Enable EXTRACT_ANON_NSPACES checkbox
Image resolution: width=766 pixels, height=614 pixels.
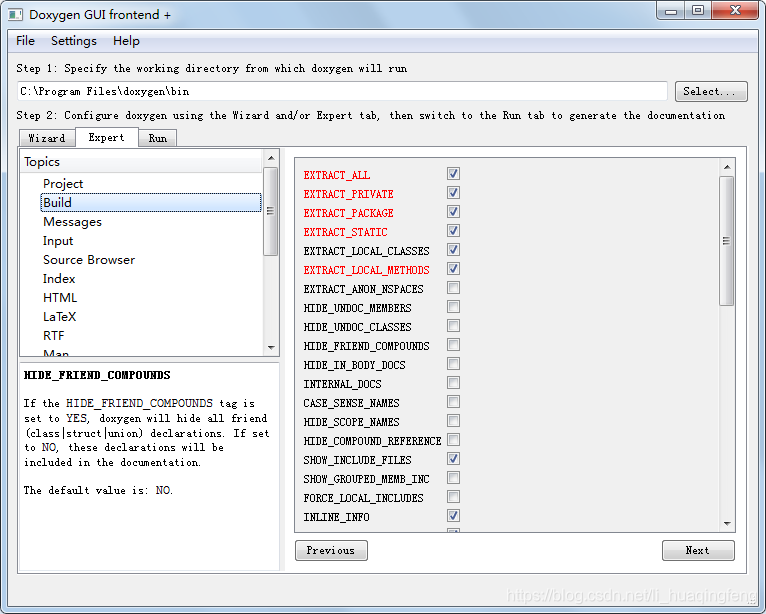453,288
